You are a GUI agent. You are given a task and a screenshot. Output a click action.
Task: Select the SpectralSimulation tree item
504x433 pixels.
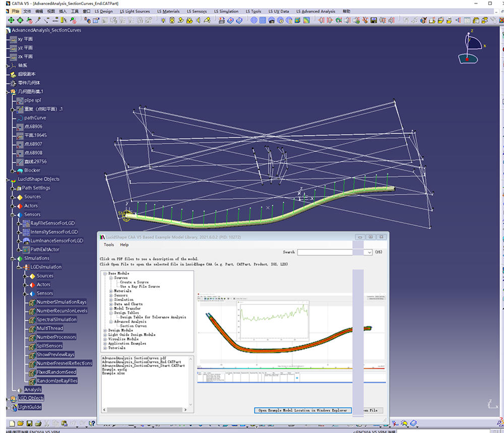56,320
